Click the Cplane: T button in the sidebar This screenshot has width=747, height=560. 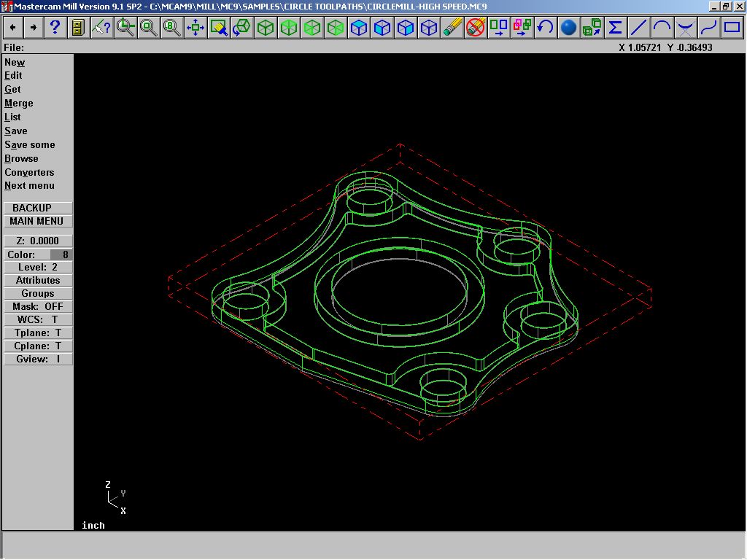tap(38, 346)
